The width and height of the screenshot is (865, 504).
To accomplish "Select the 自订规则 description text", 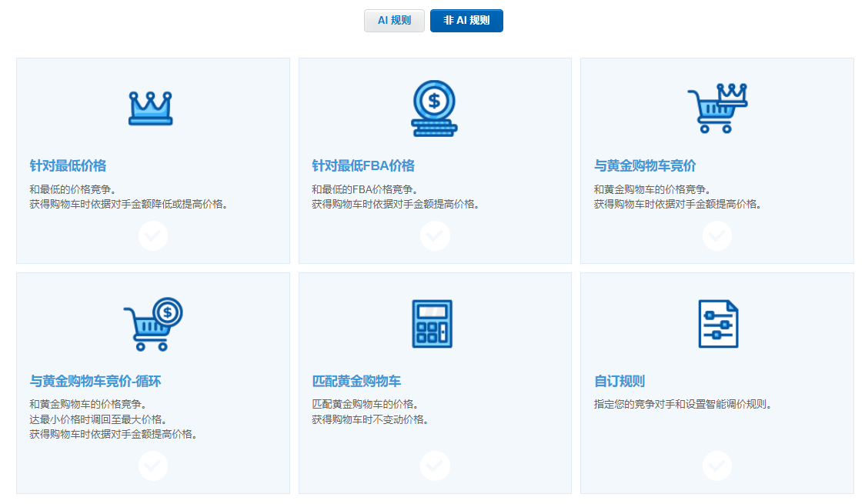I will coord(682,404).
